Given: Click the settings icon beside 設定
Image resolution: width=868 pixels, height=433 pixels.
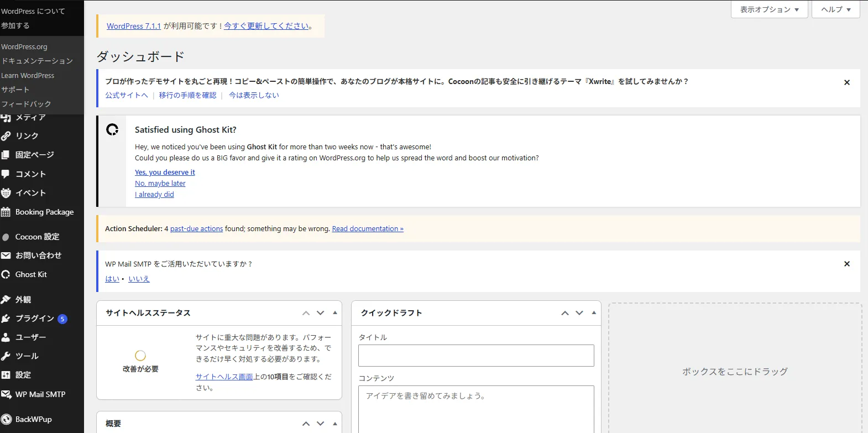Looking at the screenshot, I should click(x=6, y=375).
